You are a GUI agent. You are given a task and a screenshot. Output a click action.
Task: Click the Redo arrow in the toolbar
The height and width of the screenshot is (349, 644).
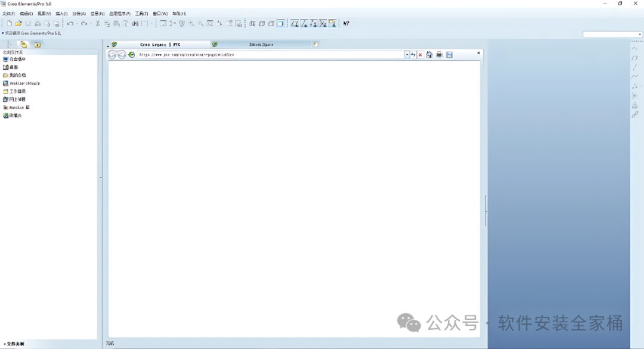coord(84,23)
